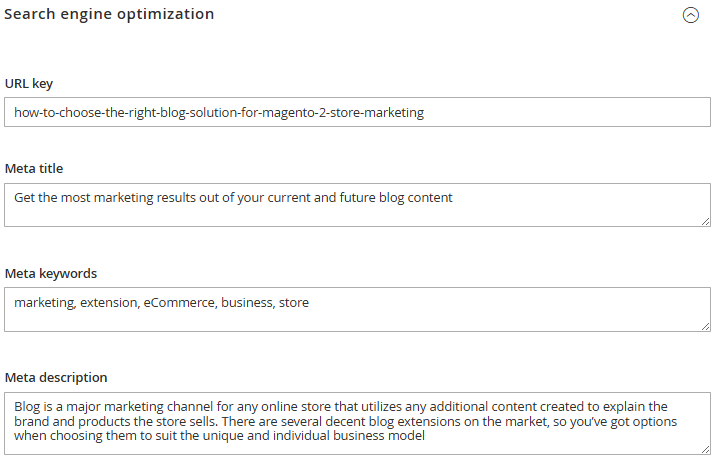
Task: Select the Meta description text area
Action: point(357,422)
